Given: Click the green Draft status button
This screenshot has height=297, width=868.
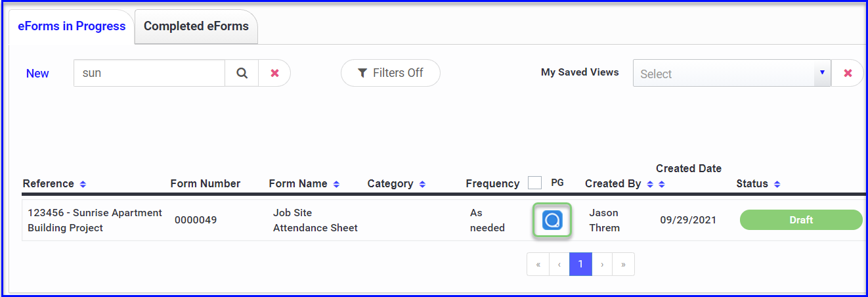Looking at the screenshot, I should pos(801,220).
